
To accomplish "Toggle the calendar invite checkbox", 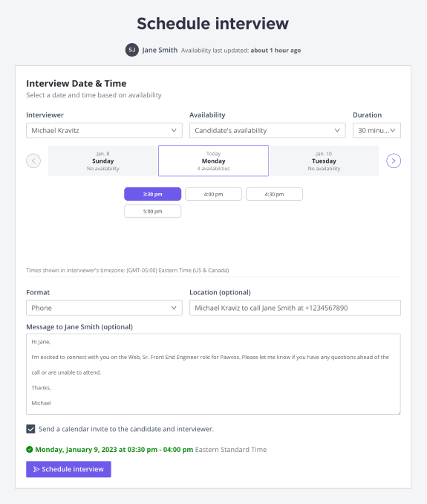I will (30, 429).
